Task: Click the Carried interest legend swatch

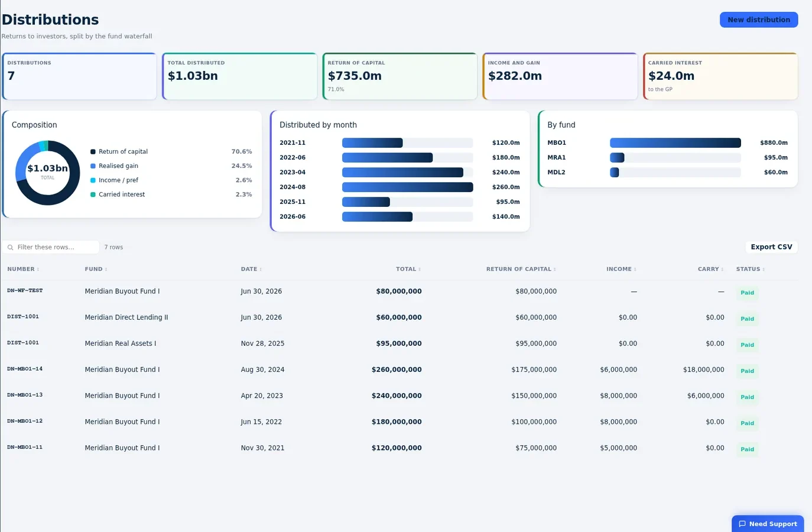Action: 93,194
